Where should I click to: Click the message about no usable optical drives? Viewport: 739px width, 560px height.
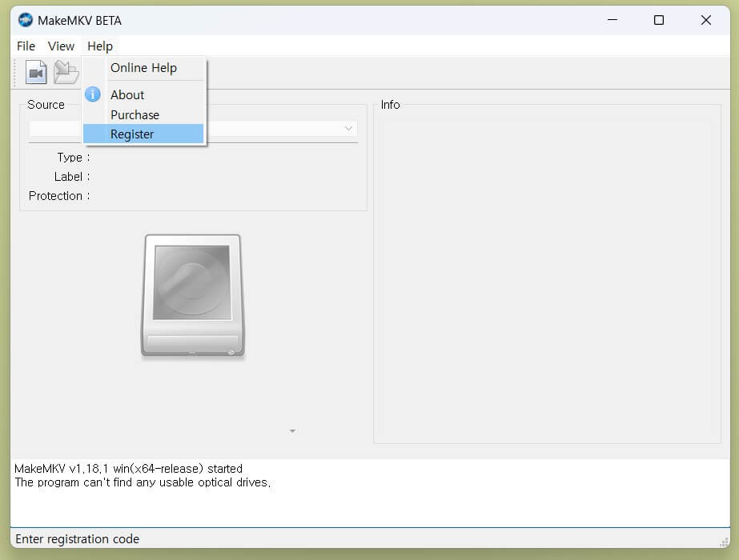click(x=143, y=482)
